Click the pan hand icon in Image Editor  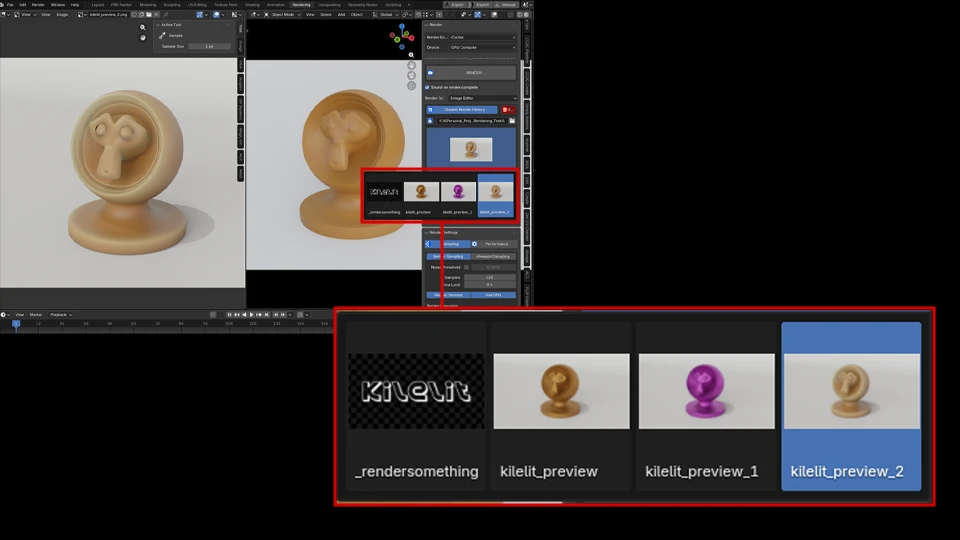143,37
